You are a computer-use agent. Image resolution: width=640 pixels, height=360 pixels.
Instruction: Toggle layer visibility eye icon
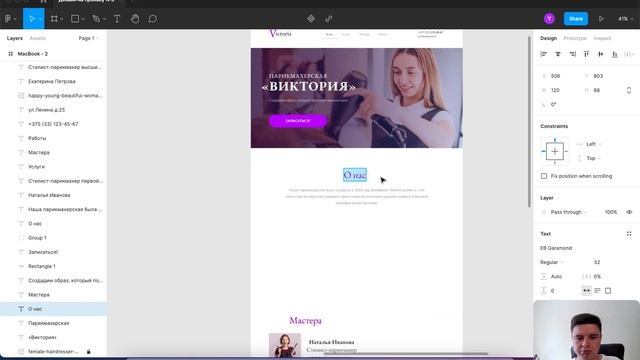629,212
